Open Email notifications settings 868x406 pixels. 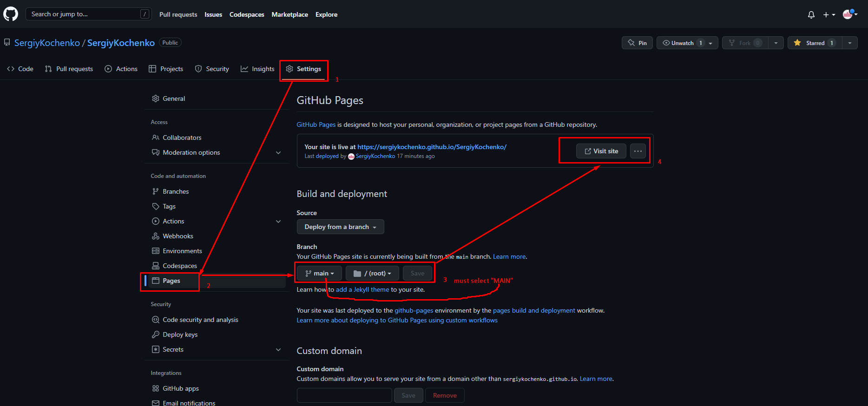pos(217,403)
